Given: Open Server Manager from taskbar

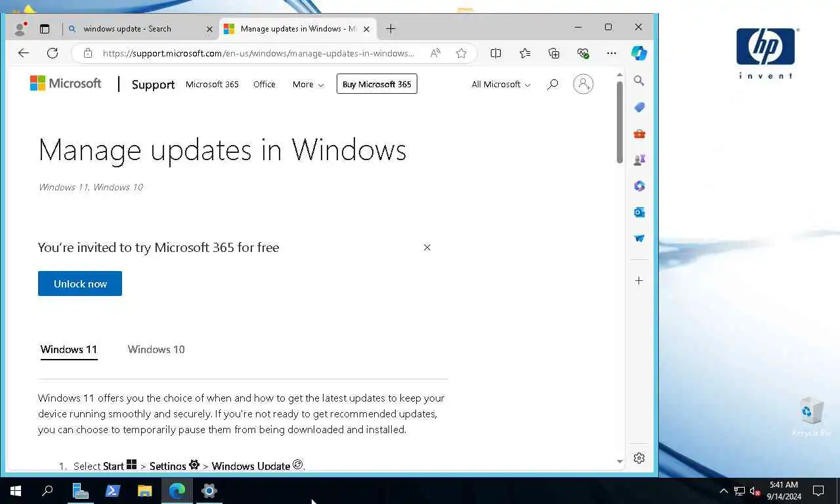Looking at the screenshot, I should (80, 491).
